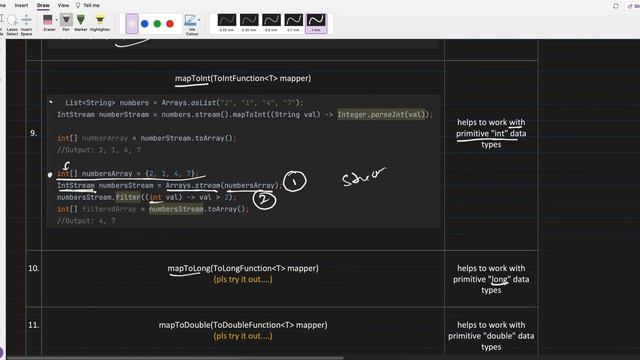Click the '//Output: 4, 7' comment
Image resolution: width=640 pixels, height=360 pixels.
click(x=86, y=221)
